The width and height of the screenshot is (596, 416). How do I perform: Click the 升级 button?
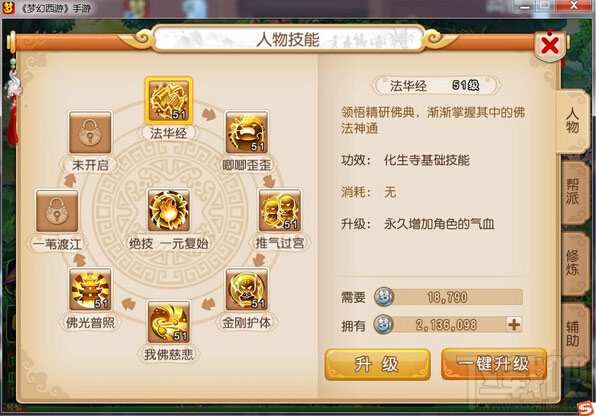(x=377, y=364)
